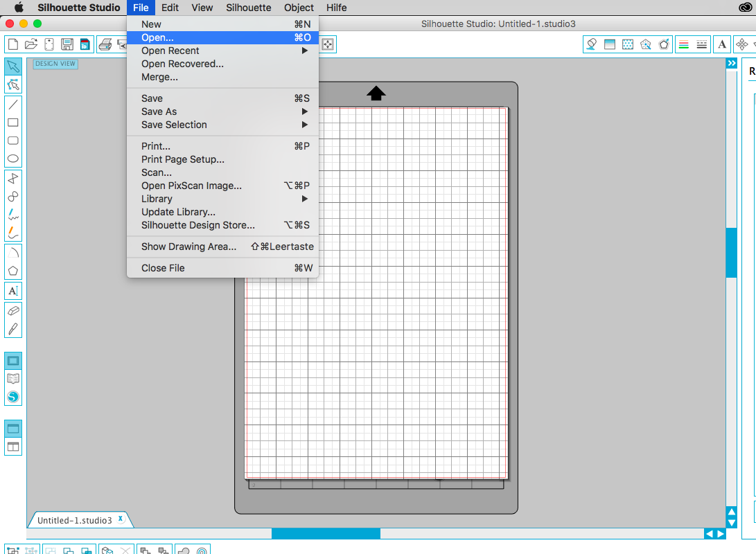Click the scroll down arrow button
Image resolution: width=756 pixels, height=554 pixels.
click(x=732, y=523)
